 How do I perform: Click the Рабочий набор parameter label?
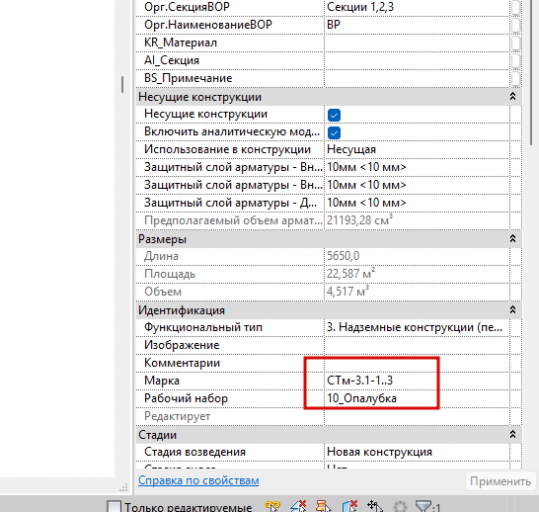coord(186,399)
